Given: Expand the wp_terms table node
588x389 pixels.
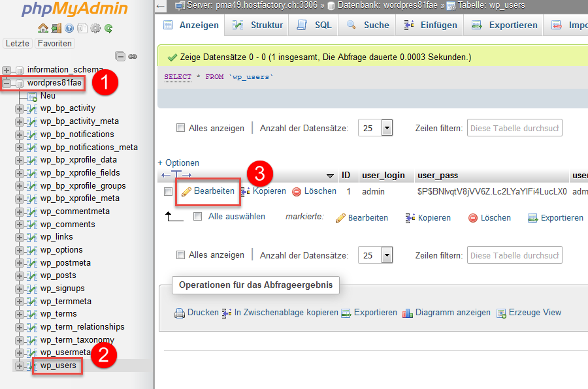Looking at the screenshot, I should (19, 314).
